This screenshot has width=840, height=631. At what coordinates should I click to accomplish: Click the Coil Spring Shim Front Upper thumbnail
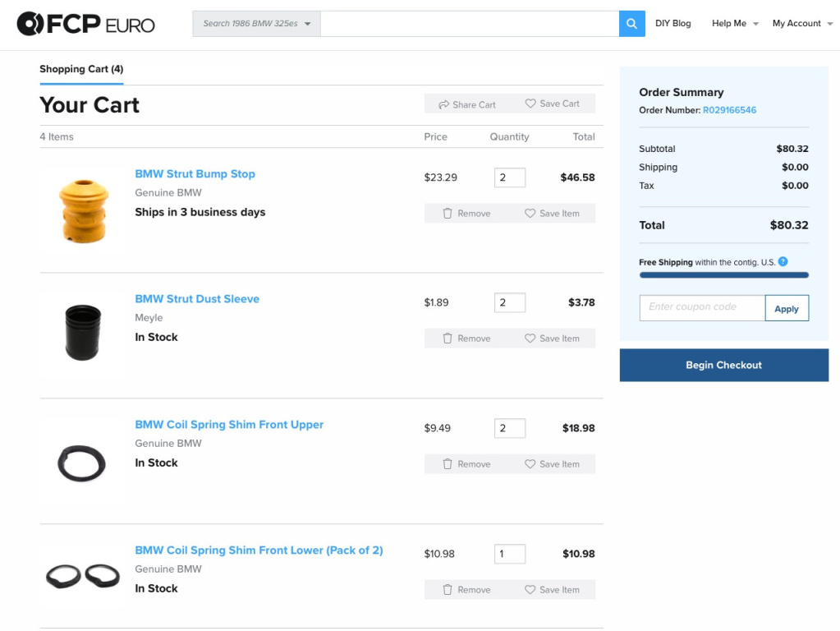81,463
